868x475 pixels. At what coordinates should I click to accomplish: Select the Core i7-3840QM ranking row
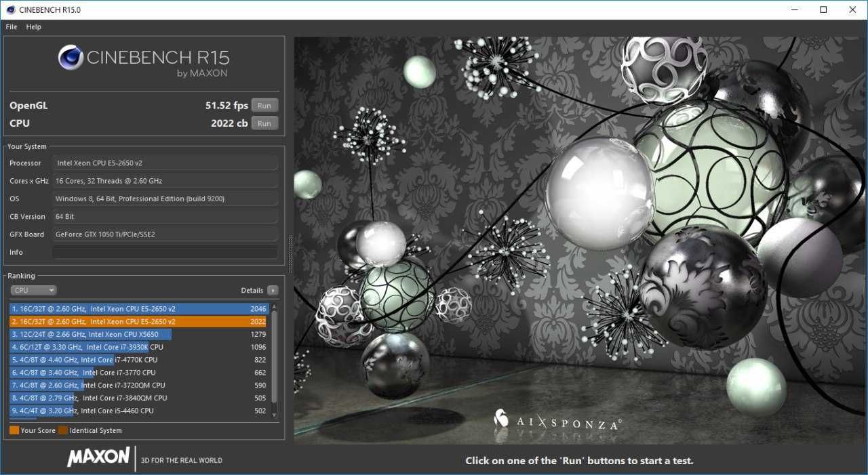click(139, 398)
